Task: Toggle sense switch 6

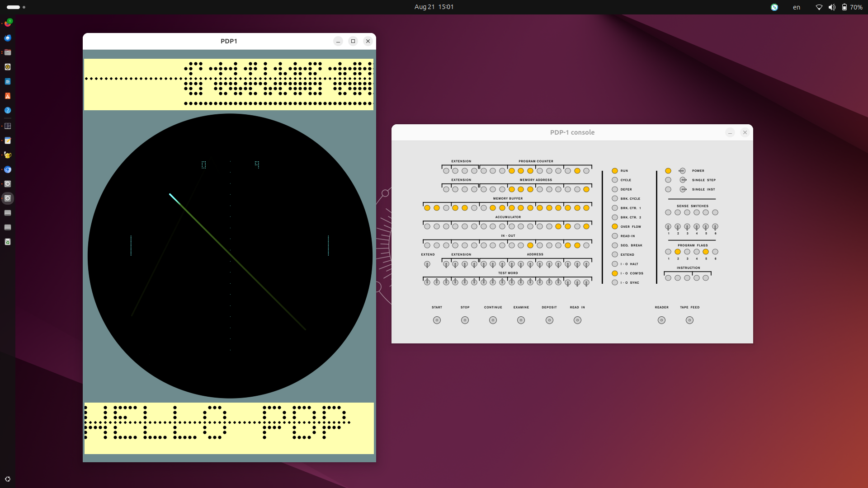Action: coord(715,227)
